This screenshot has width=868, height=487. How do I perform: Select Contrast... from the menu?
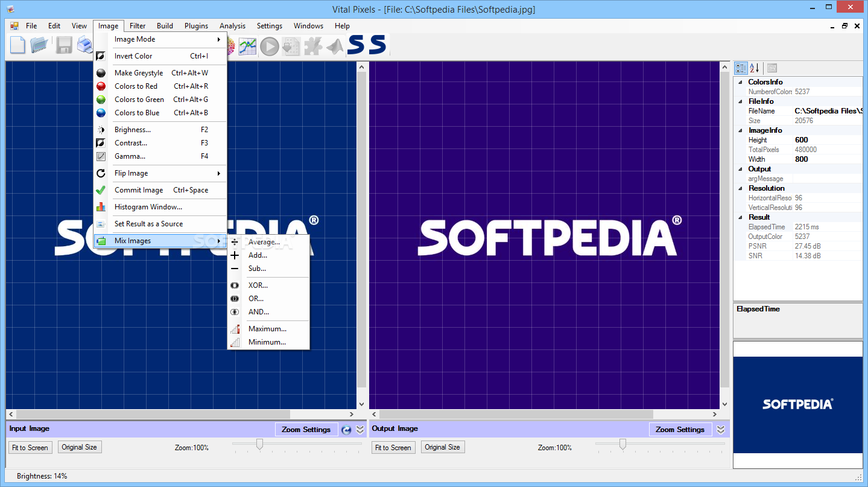(x=160, y=143)
